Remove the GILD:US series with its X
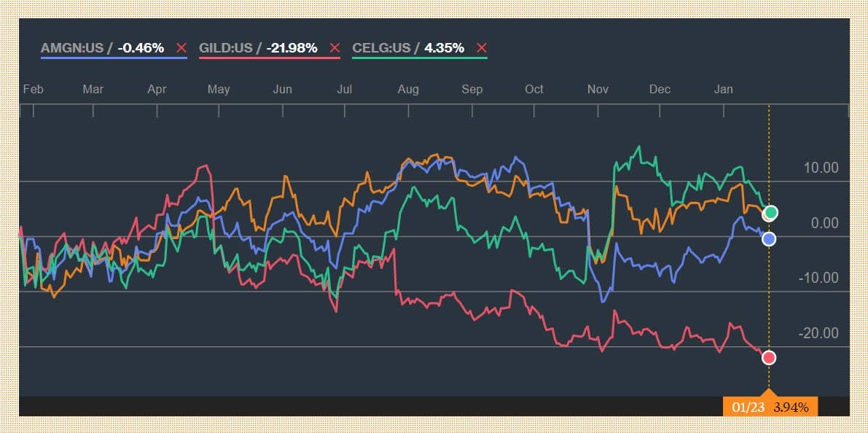The width and height of the screenshot is (868, 433). click(335, 48)
